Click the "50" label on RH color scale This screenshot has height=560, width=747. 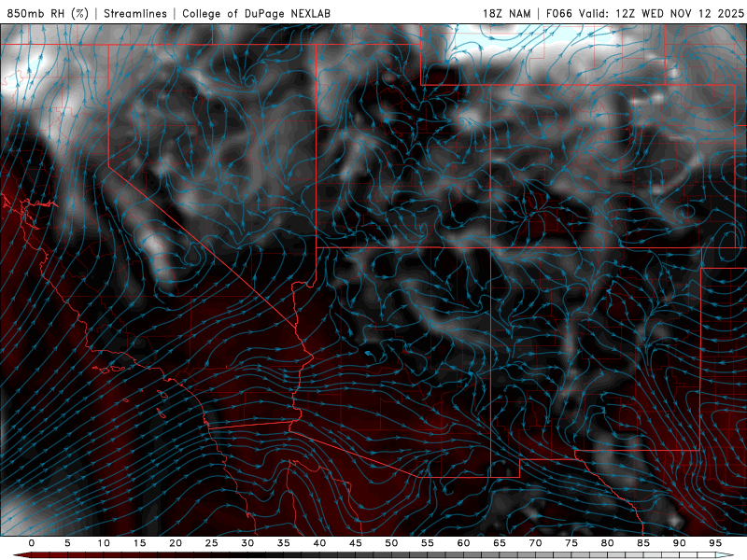[391, 543]
